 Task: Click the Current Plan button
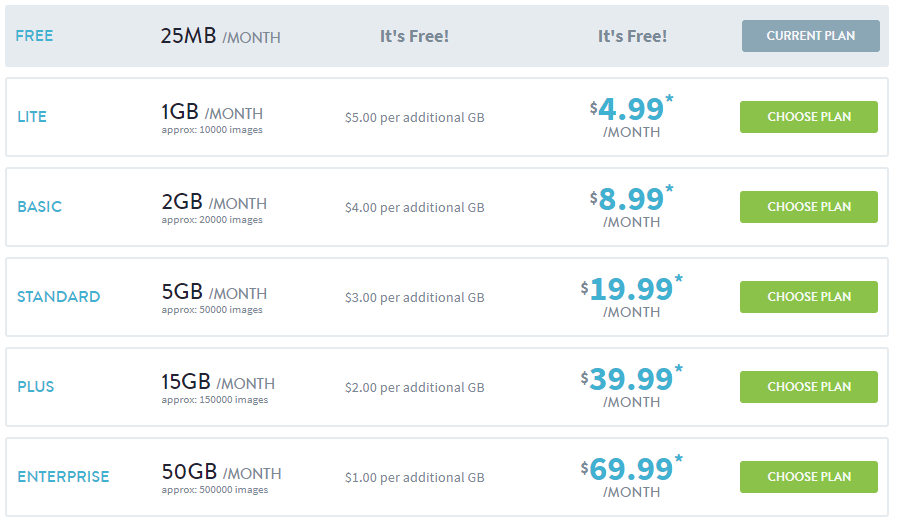point(810,36)
